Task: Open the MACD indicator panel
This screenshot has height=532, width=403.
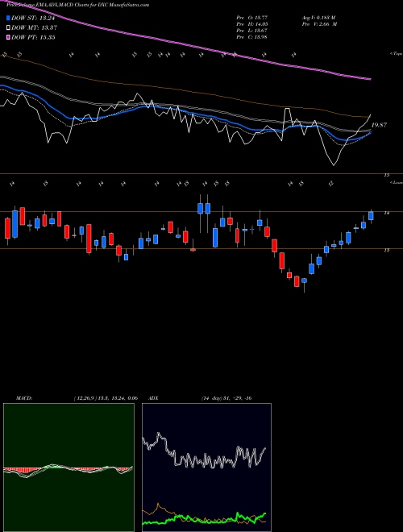Action: point(69,468)
